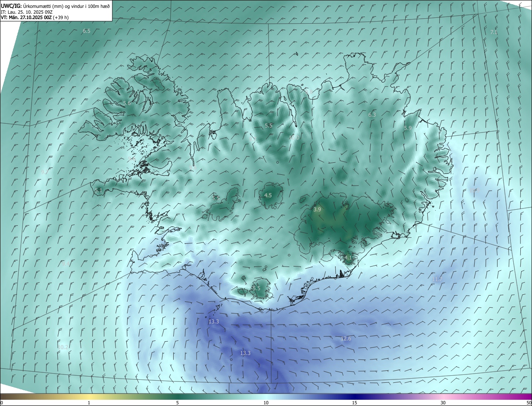
Task: Click the "6.3" value label on map
Action: click(x=372, y=115)
